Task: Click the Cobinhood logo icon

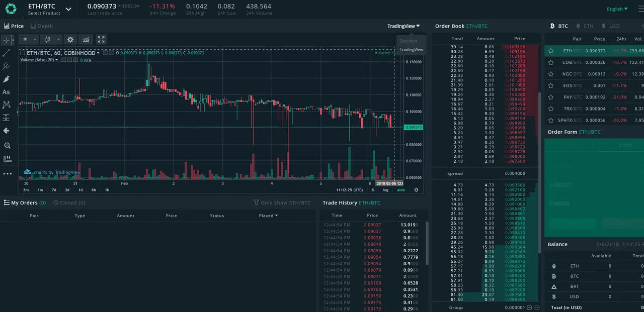Action: click(x=11, y=9)
